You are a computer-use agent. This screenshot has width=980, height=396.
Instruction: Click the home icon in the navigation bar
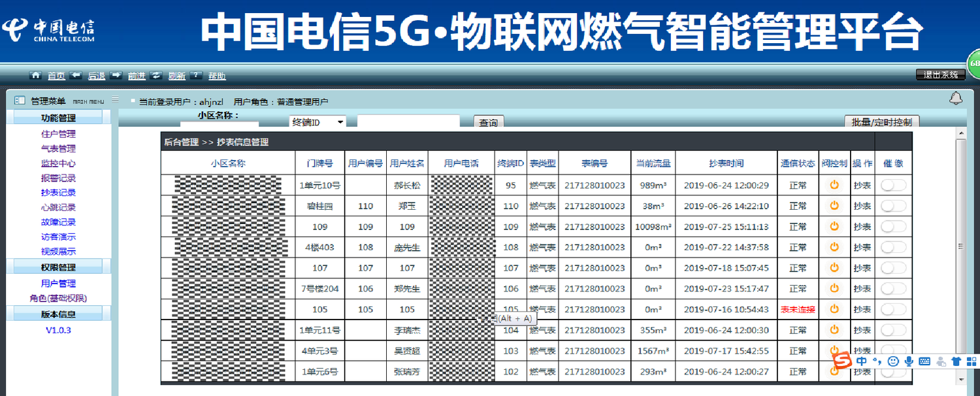(36, 75)
